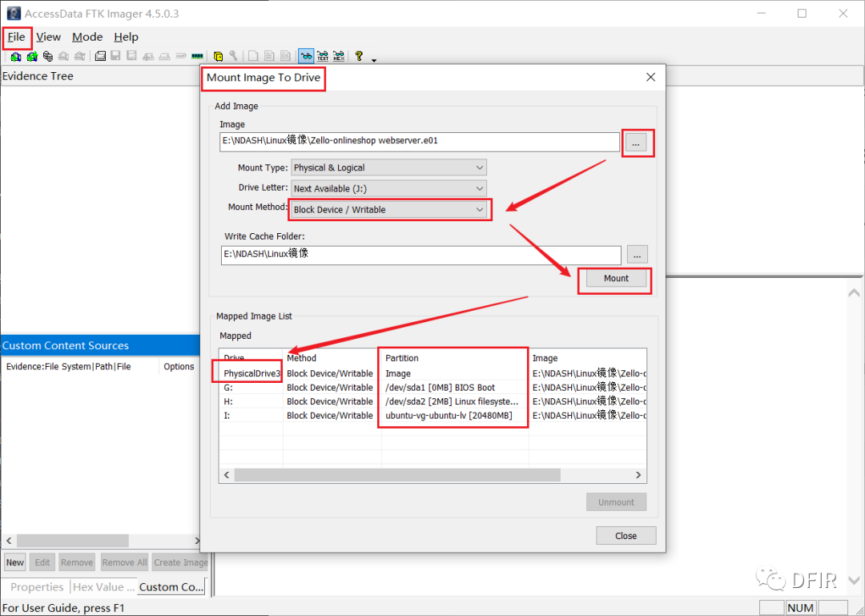Click the yellow question mark help icon

[x=359, y=56]
